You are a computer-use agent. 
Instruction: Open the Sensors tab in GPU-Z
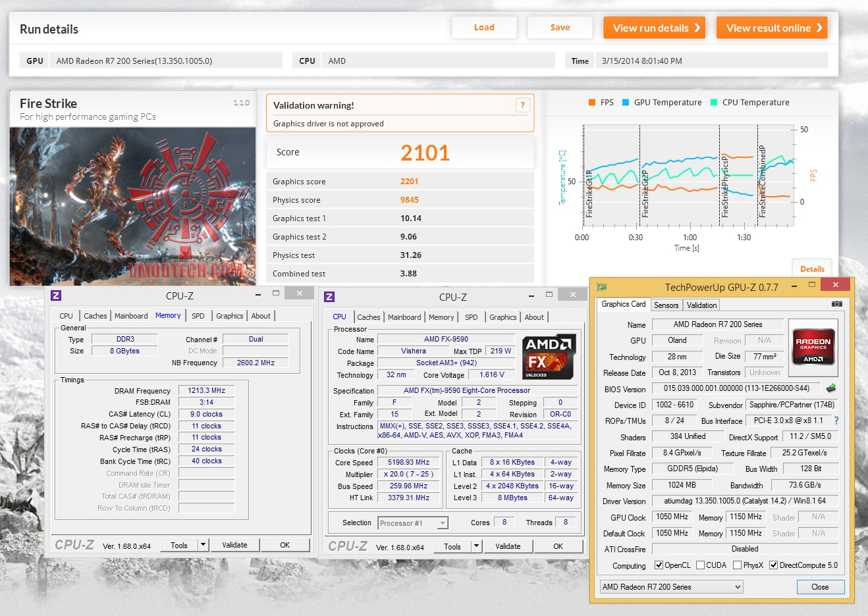pos(666,305)
